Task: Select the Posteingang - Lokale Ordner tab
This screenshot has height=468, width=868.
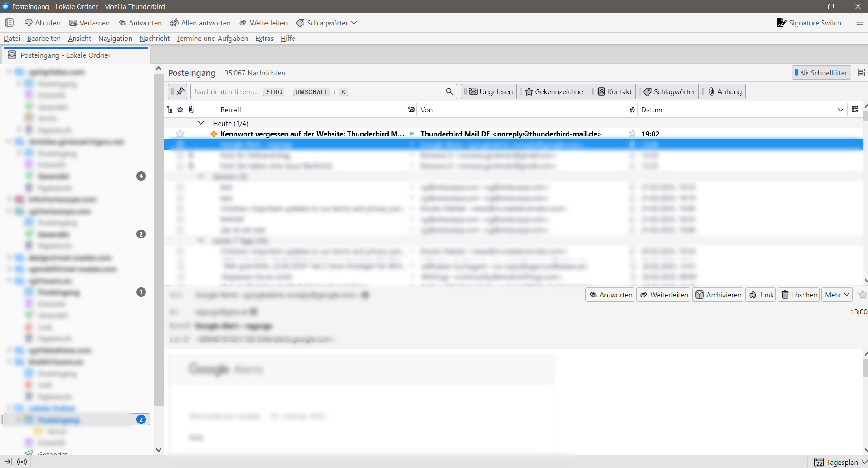Action: (x=76, y=55)
